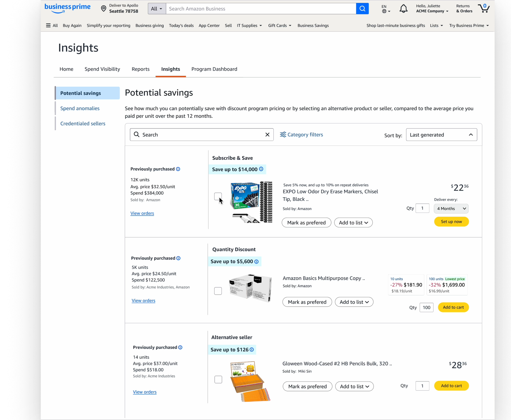Open language globe selector

coord(386,9)
